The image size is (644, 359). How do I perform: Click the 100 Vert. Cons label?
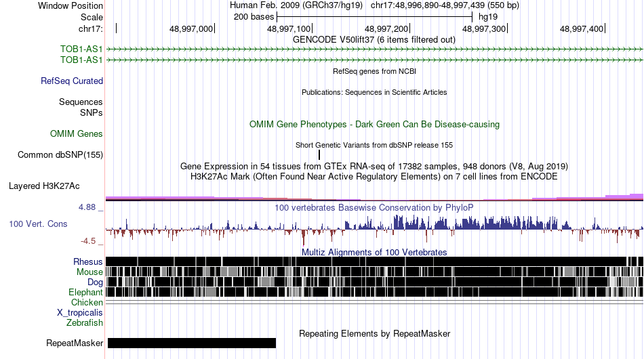pos(38,224)
